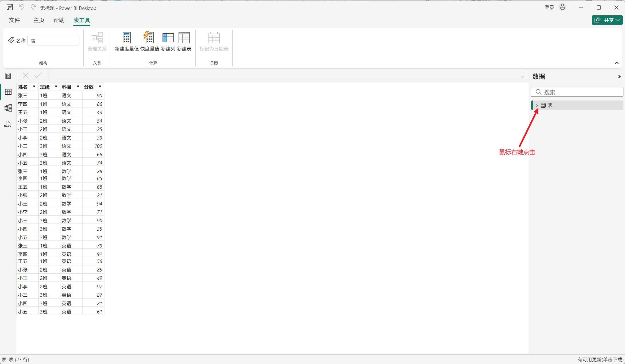Open the 姓名 column filter dropdown

34,87
